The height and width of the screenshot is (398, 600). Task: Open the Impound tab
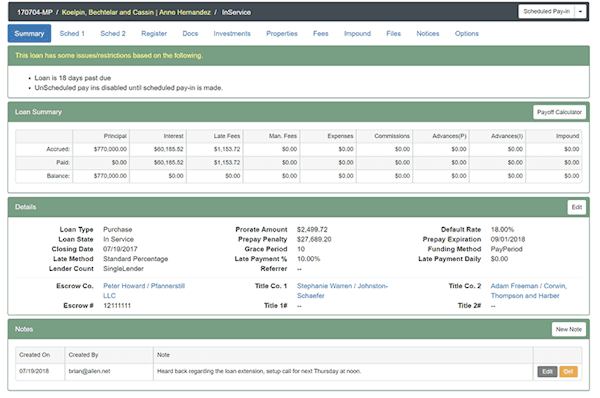[357, 34]
